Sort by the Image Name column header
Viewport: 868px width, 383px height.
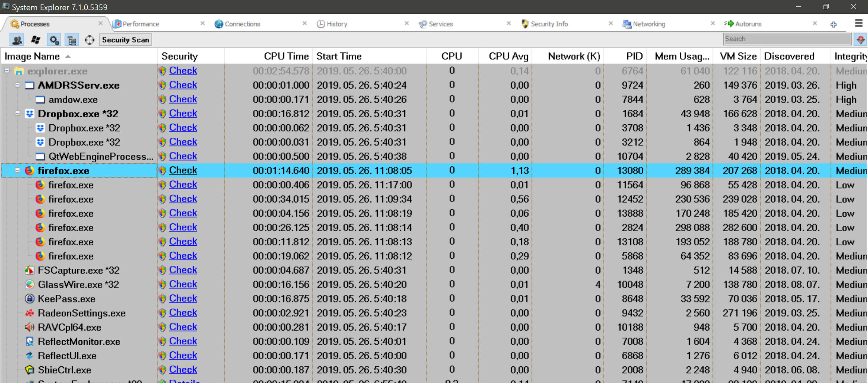[x=79, y=56]
